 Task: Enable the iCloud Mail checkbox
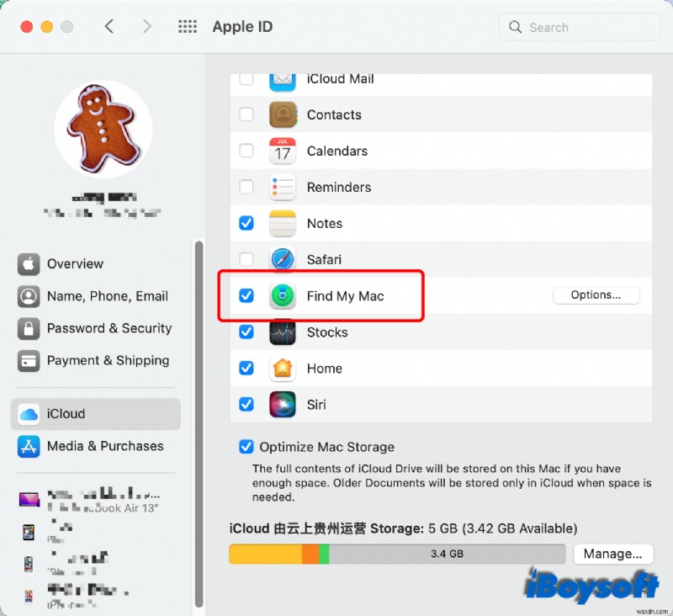tap(246, 78)
